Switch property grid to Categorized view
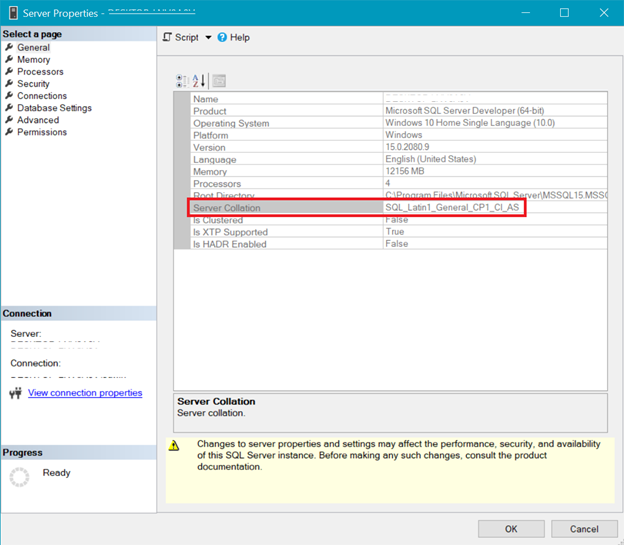The height and width of the screenshot is (545, 624). point(182,81)
